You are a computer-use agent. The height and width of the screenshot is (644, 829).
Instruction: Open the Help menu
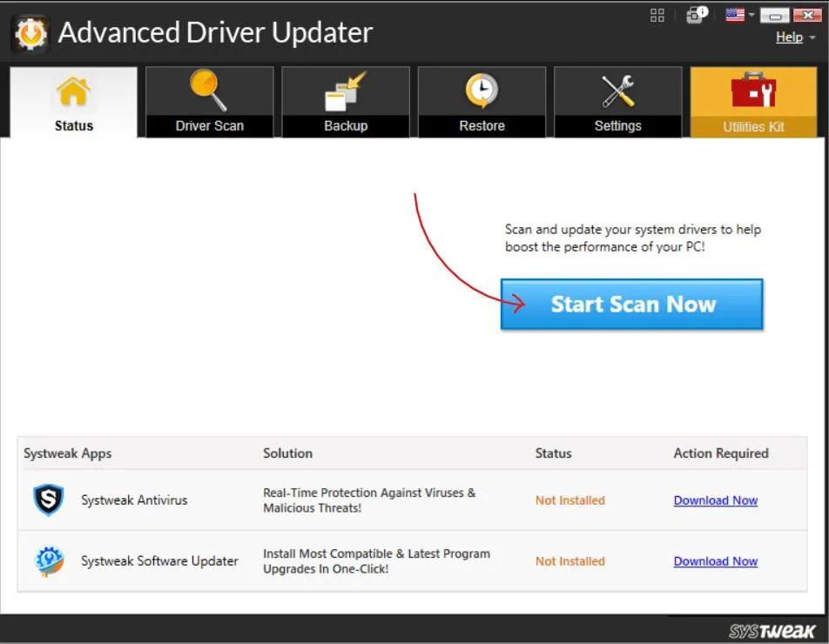click(788, 37)
